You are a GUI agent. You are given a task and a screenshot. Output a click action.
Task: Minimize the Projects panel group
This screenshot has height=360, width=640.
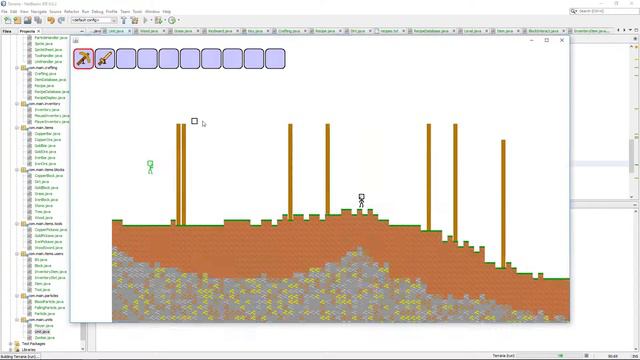click(82, 31)
